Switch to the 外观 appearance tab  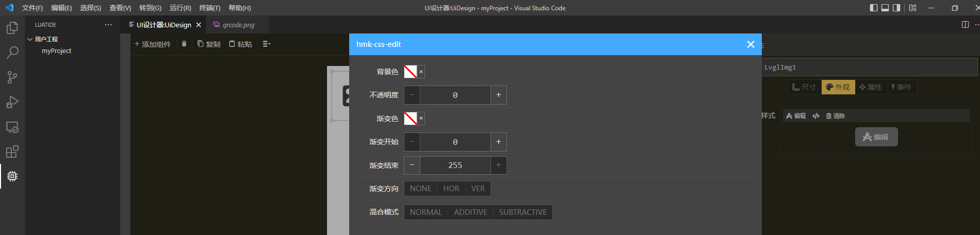pyautogui.click(x=838, y=87)
